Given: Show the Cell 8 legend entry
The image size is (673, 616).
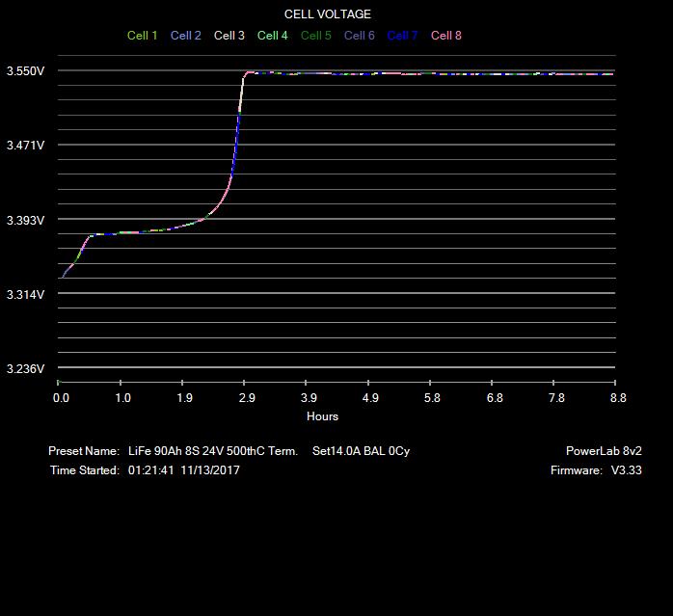Looking at the screenshot, I should [x=446, y=36].
